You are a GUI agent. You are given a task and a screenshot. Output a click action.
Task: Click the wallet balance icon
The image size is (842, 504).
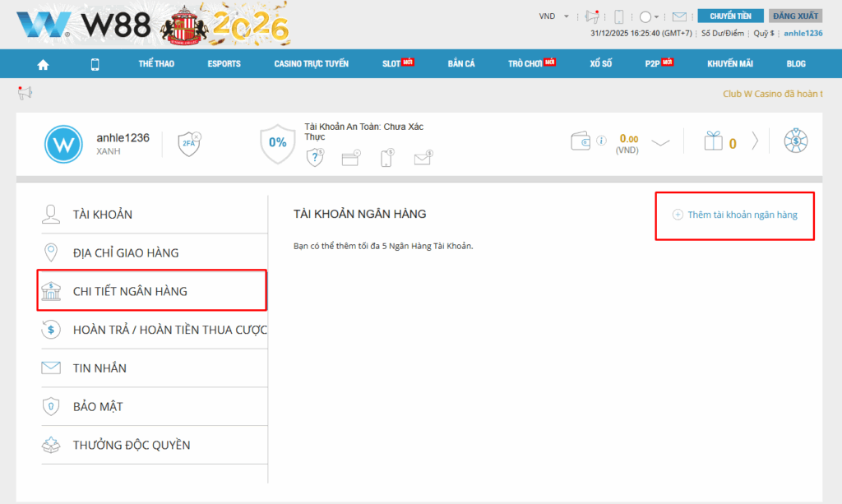pos(581,141)
